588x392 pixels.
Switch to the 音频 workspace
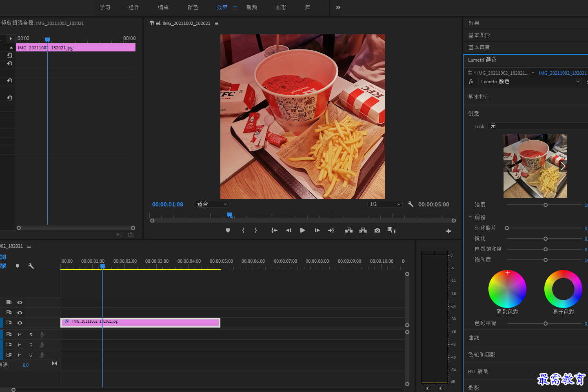[x=252, y=7]
